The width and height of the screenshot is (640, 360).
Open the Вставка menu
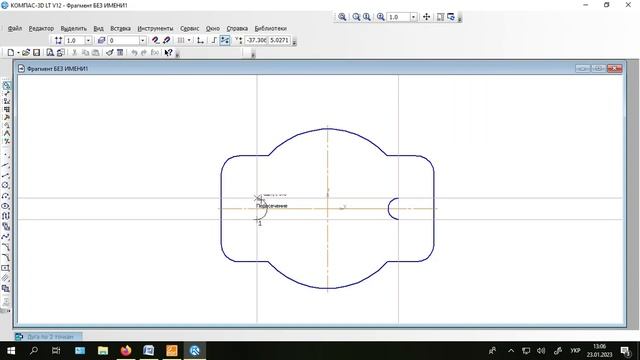click(x=120, y=29)
